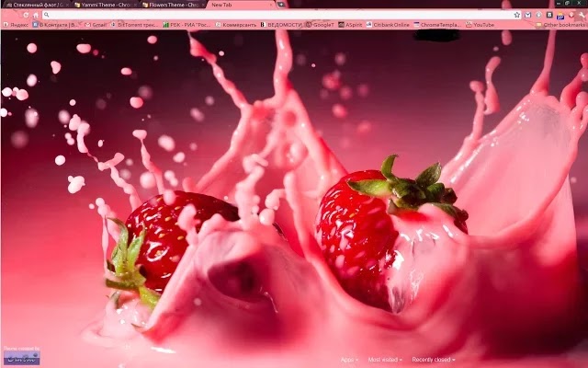Switch to the Стеклянный флот tab

pos(36,5)
